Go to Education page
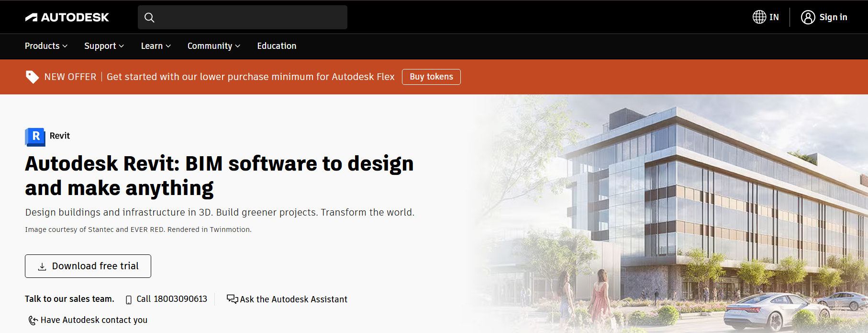This screenshot has height=333, width=868. coord(277,46)
